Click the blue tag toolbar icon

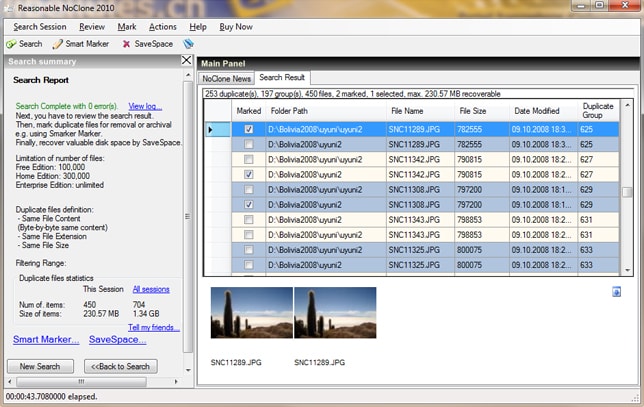(x=188, y=44)
